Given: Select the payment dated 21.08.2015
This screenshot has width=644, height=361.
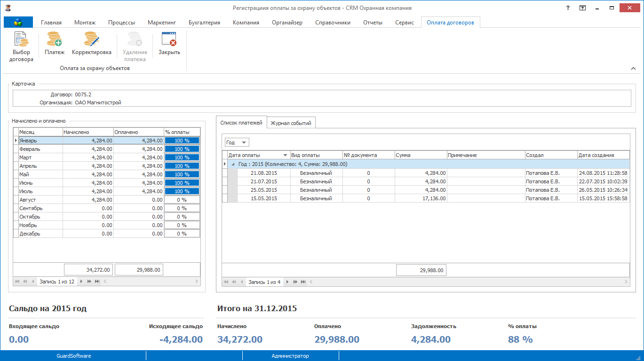Looking at the screenshot, I should (426, 173).
